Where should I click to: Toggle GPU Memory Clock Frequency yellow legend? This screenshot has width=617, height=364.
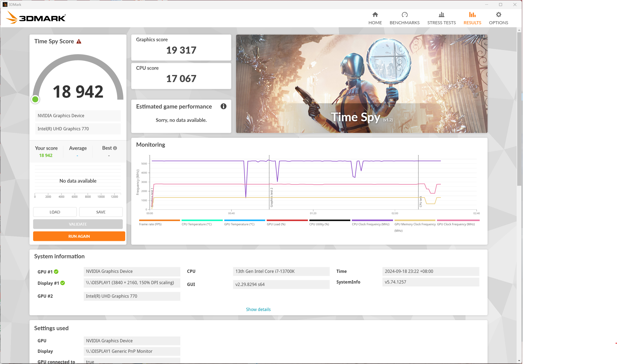click(x=415, y=220)
